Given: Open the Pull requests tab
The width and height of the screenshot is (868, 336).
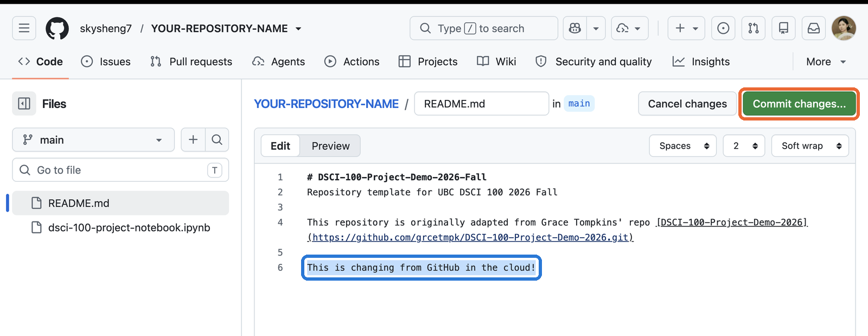Looking at the screenshot, I should [x=191, y=62].
